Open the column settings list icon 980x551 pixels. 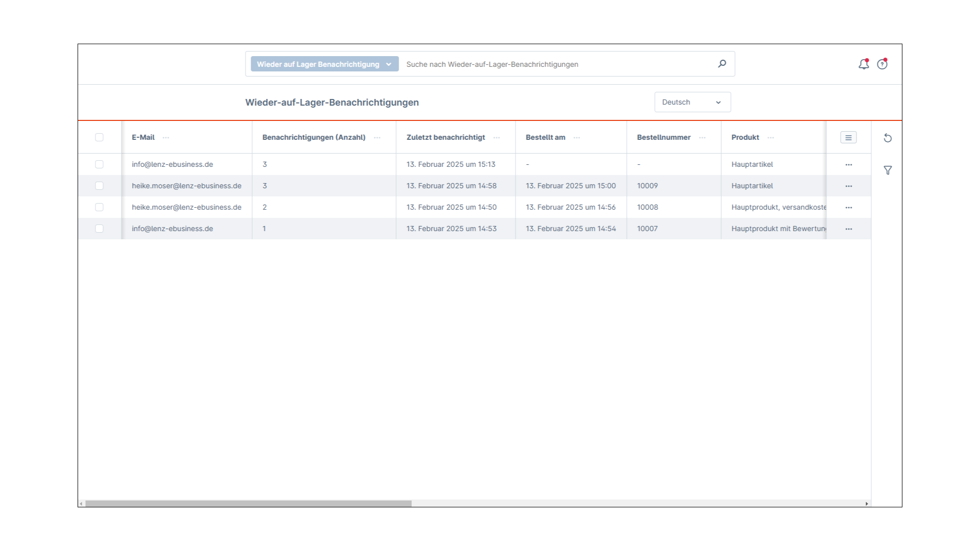point(848,137)
